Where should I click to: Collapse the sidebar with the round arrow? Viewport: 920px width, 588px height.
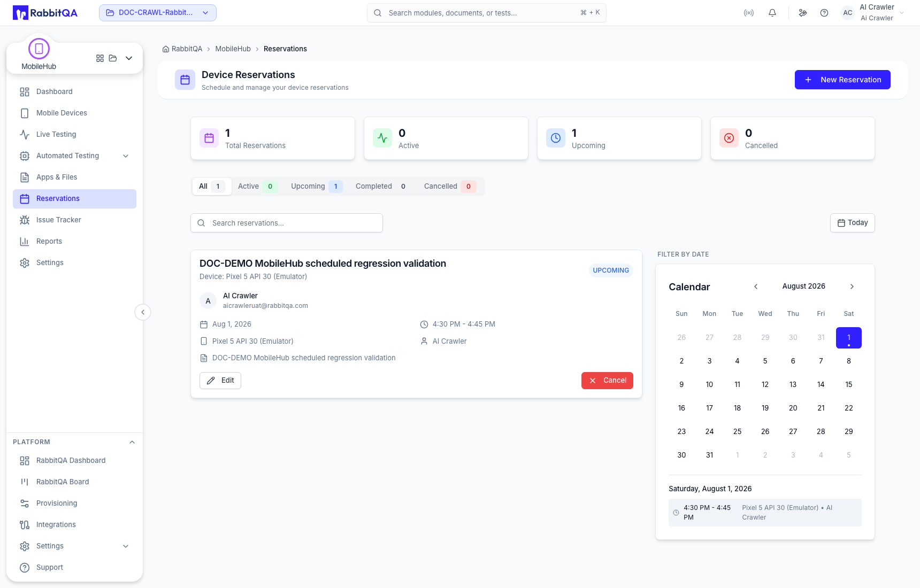click(143, 312)
